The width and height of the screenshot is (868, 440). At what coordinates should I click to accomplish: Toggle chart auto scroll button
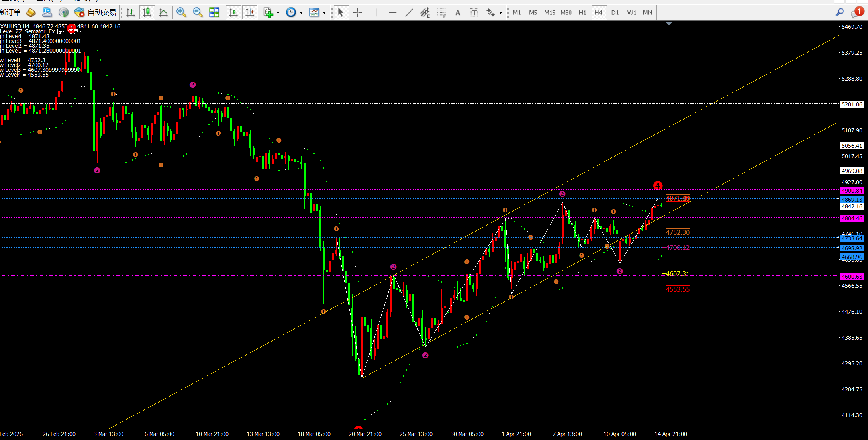[233, 12]
